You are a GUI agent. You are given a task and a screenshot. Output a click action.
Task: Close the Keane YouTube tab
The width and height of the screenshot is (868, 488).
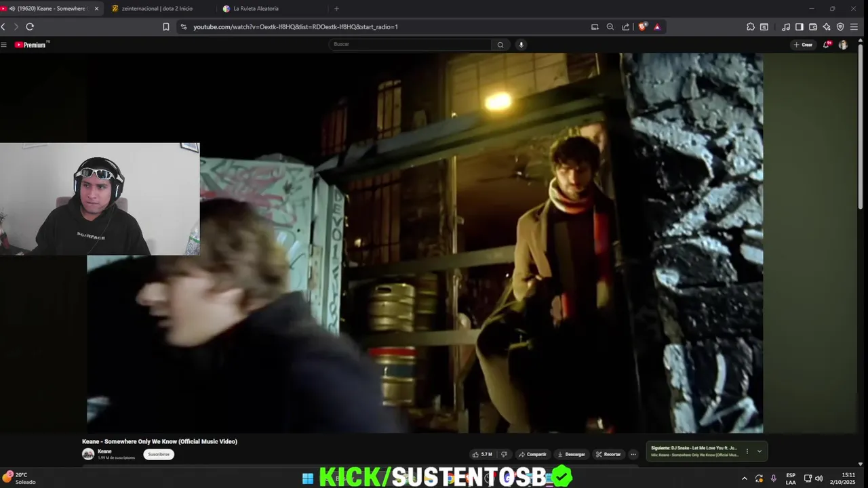(96, 9)
